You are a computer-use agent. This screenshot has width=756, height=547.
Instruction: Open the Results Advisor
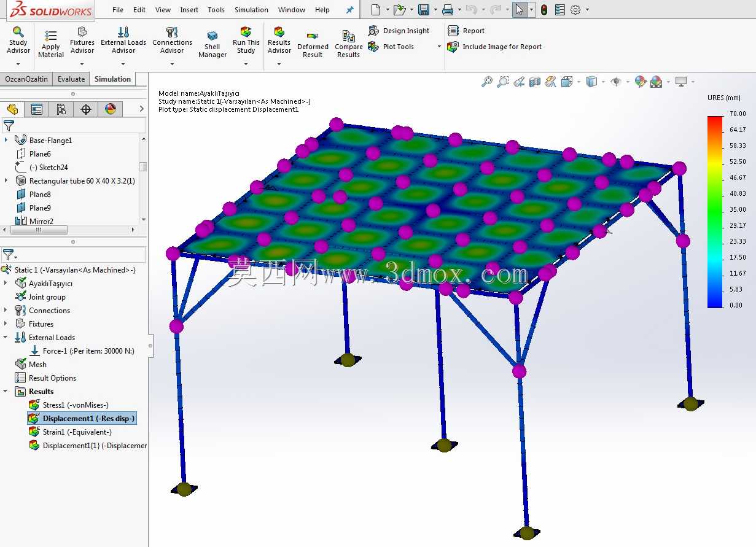(279, 40)
